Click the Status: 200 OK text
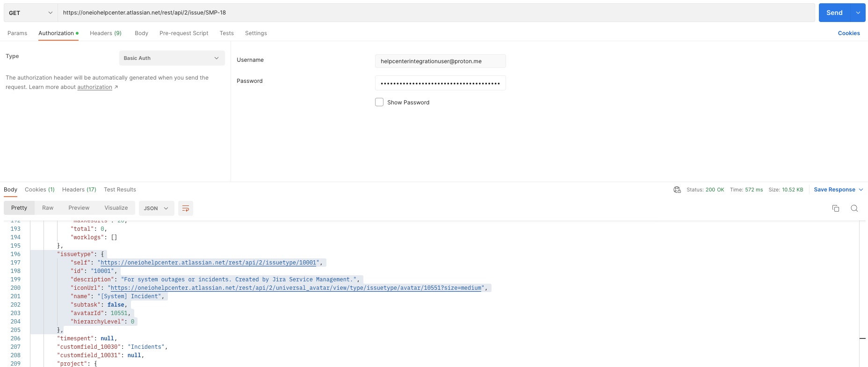868x367 pixels. (705, 190)
